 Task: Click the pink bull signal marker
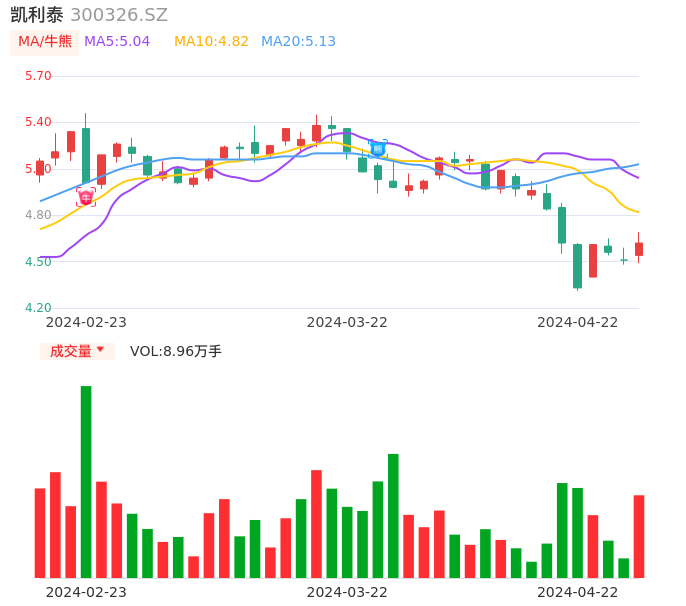[x=86, y=197]
